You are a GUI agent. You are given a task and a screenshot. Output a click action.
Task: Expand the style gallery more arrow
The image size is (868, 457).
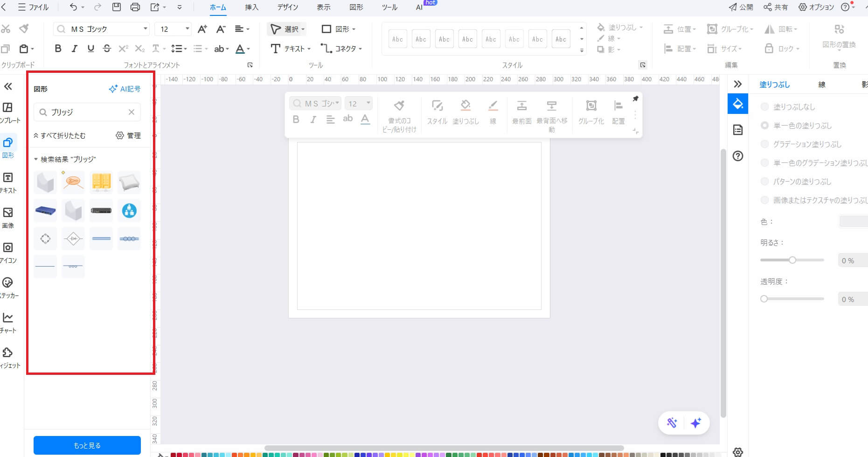582,50
